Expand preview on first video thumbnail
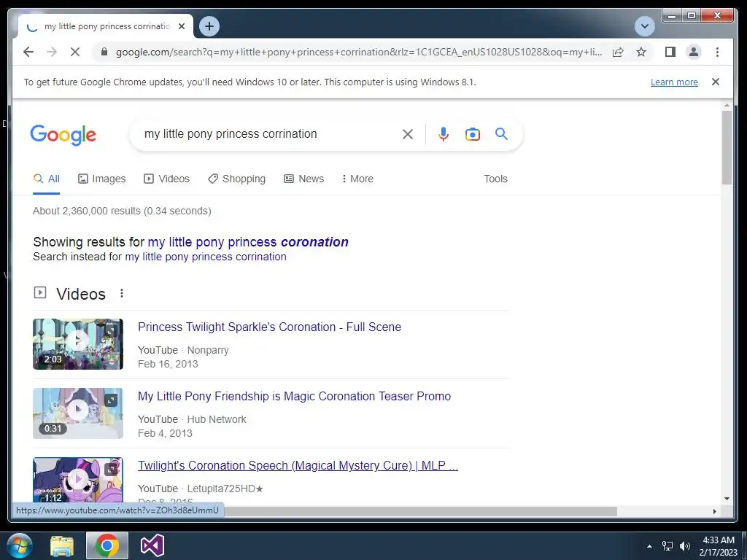Screen dimensions: 747x560 [111, 330]
